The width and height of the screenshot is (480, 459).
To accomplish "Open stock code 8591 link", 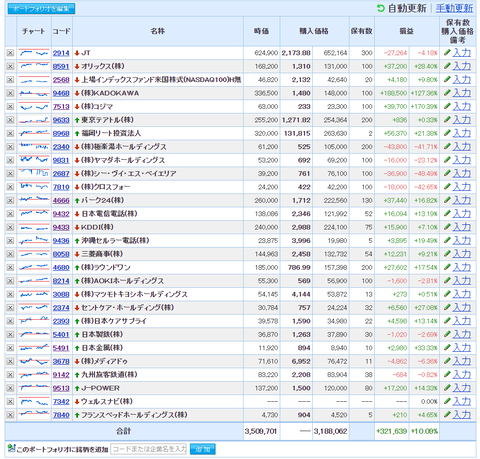I will pos(61,66).
